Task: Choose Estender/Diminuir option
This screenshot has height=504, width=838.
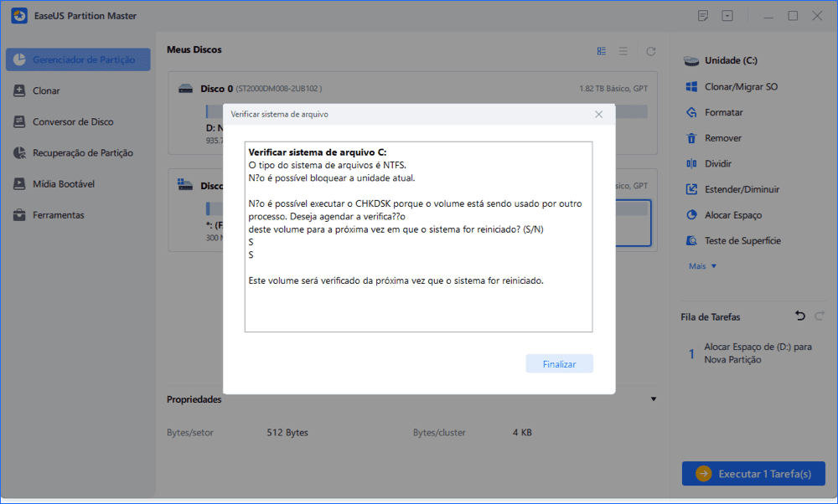Action: (x=742, y=189)
